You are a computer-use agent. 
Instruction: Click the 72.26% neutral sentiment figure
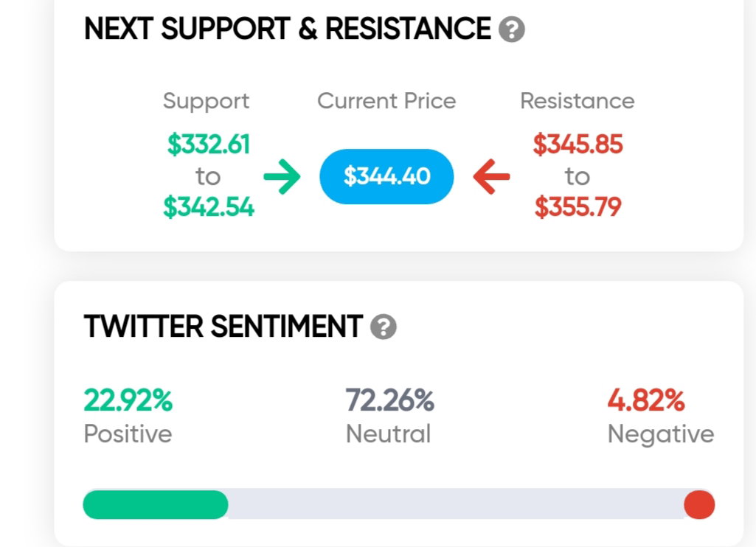(390, 400)
